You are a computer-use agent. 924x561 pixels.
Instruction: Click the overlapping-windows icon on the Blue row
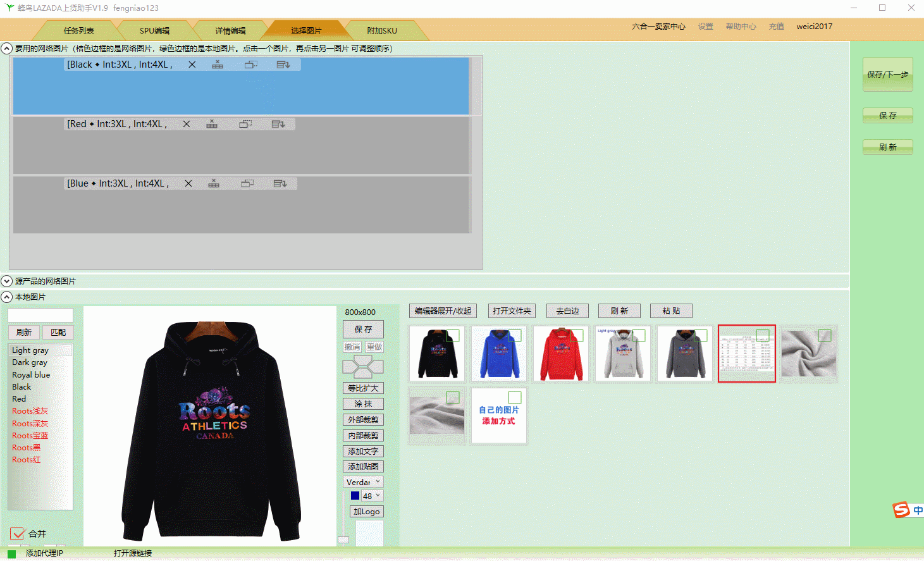247,183
